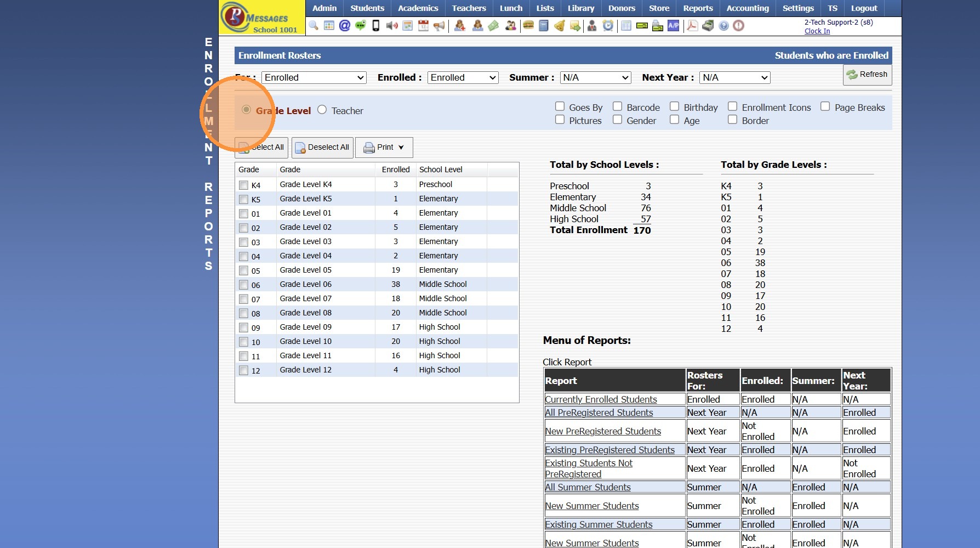This screenshot has width=980, height=548.
Task: Click the Refresh button
Action: pyautogui.click(x=867, y=75)
